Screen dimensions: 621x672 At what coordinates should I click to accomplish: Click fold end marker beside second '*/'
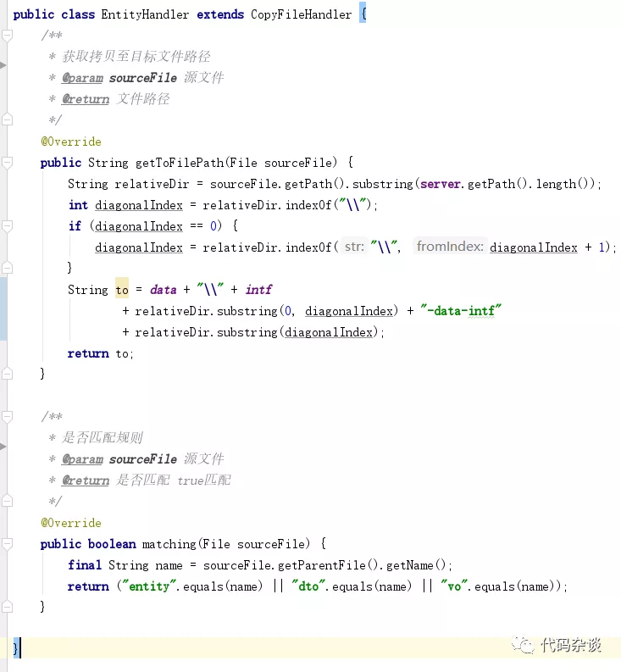[x=7, y=501]
